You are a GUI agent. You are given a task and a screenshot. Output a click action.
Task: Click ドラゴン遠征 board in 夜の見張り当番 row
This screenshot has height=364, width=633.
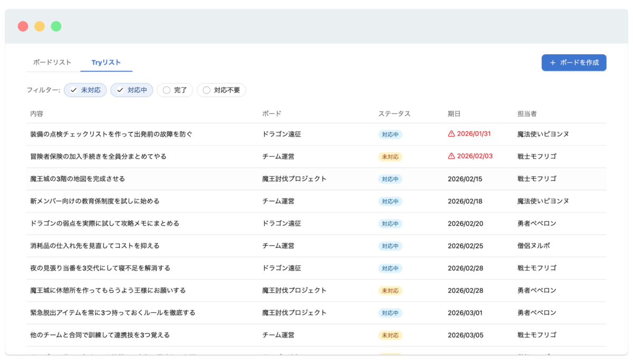pyautogui.click(x=282, y=268)
